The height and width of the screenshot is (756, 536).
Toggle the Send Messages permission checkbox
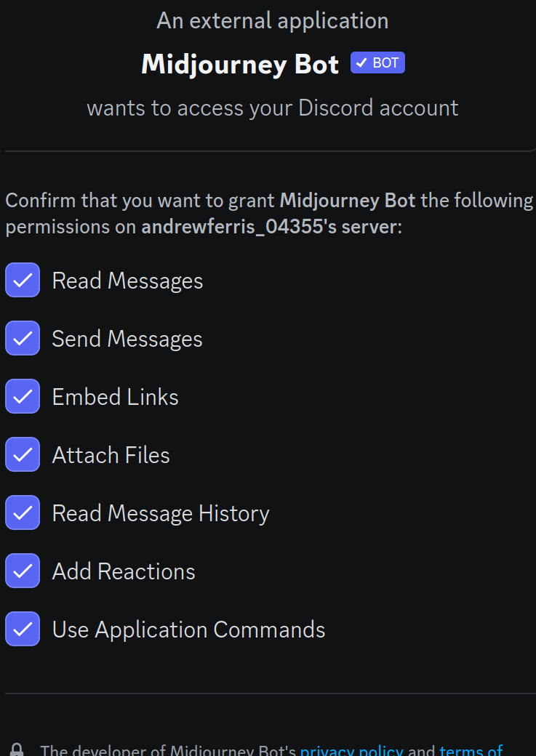click(23, 338)
